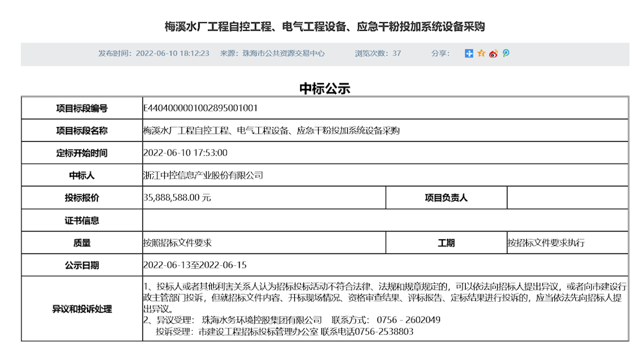Click the winning bidder 浙江中控信息产业股份有限公司

coord(203,175)
